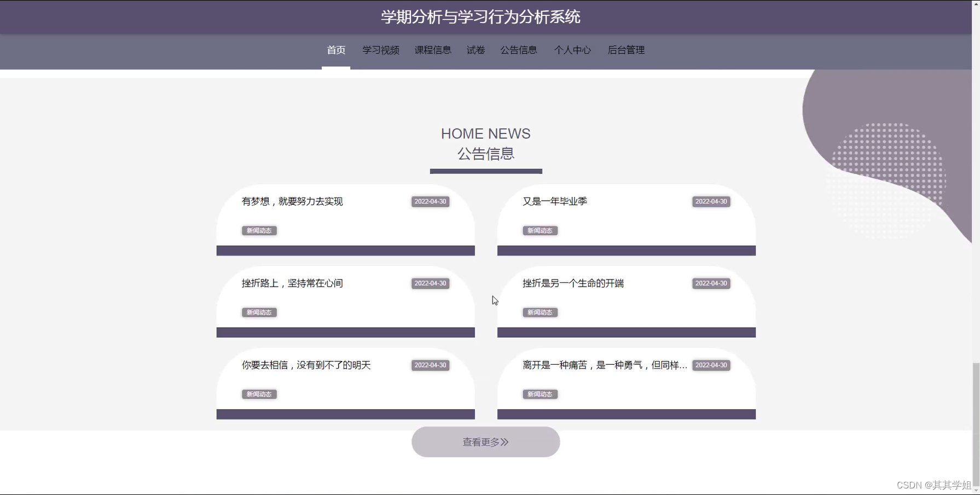Click the HOME NEWS section heading

[485, 133]
